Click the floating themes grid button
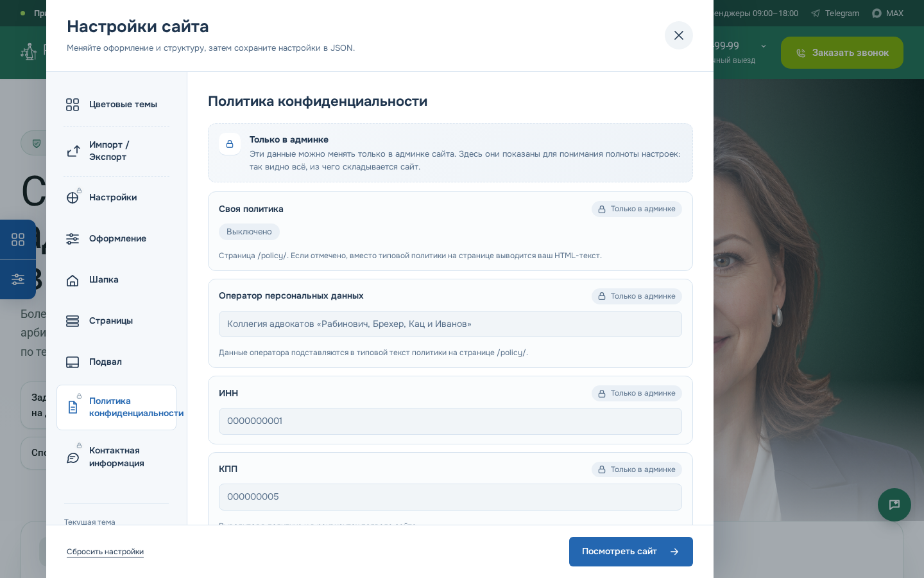This screenshot has height=578, width=924. [18, 240]
